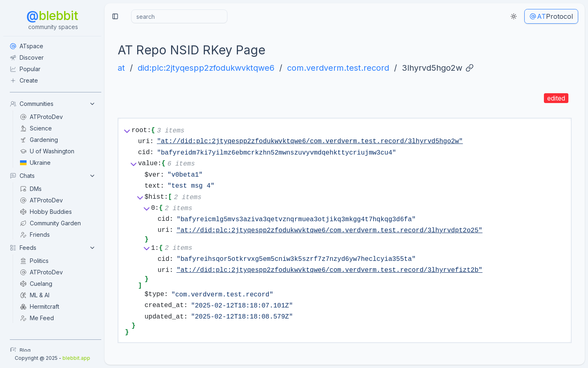The height and width of the screenshot is (368, 588).
Task: Open DMs chat
Action: (x=36, y=189)
